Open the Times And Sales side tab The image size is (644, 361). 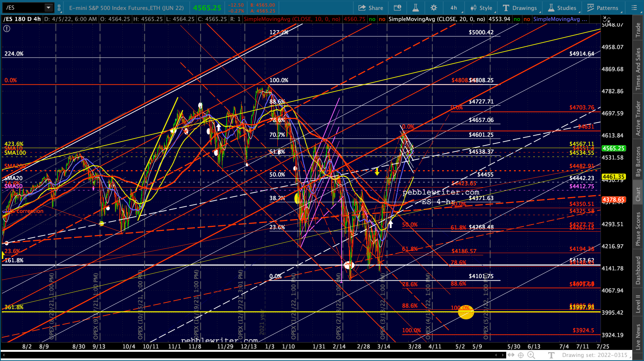[638, 69]
